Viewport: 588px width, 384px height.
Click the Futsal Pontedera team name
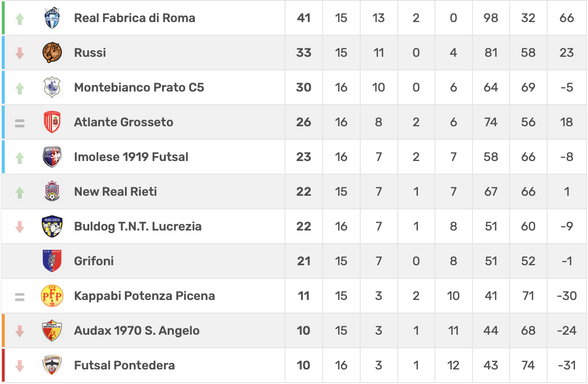(x=124, y=365)
